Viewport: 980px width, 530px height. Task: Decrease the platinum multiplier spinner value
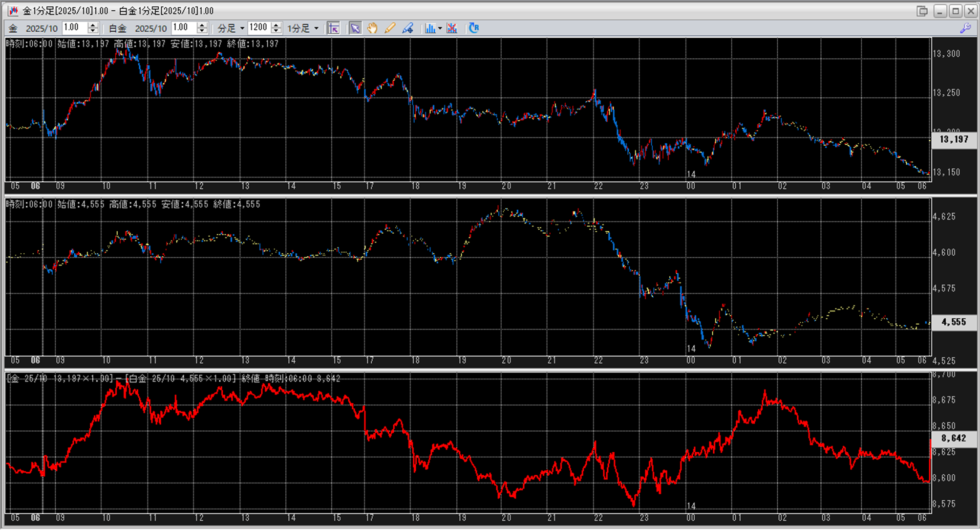[202, 31]
